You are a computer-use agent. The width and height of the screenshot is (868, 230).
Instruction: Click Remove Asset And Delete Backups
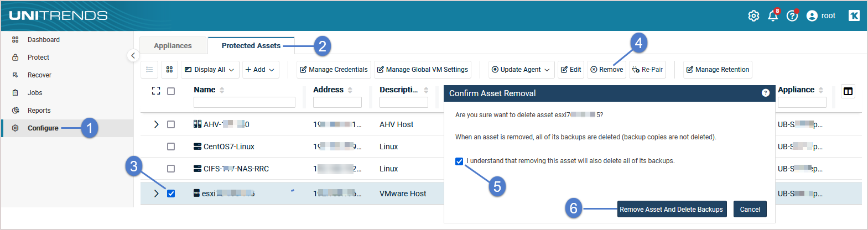672,209
